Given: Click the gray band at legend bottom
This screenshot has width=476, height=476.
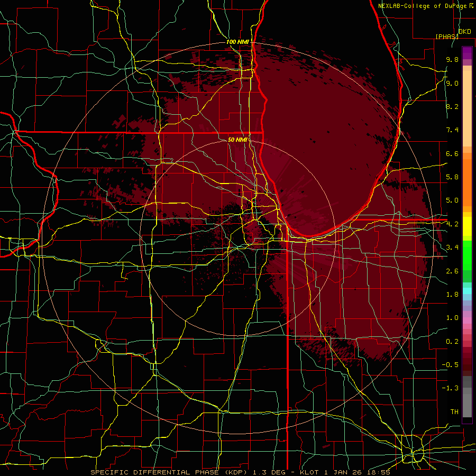Looking at the screenshot, I should (x=467, y=404).
